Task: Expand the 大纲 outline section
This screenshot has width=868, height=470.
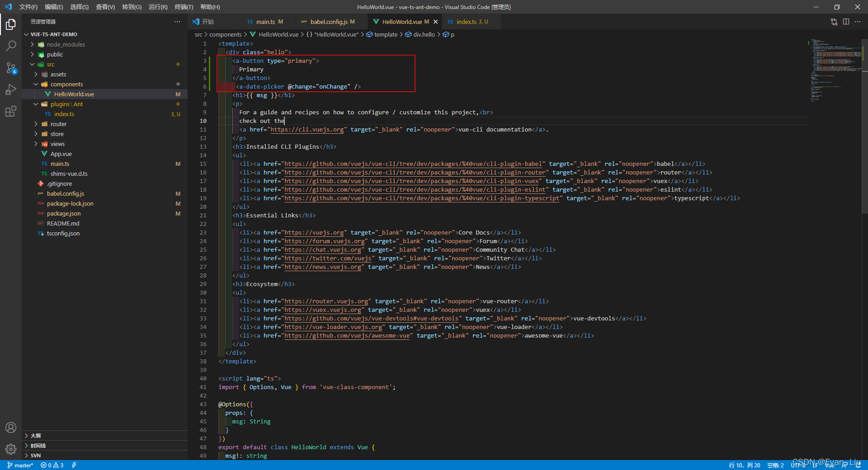Action: click(104, 436)
